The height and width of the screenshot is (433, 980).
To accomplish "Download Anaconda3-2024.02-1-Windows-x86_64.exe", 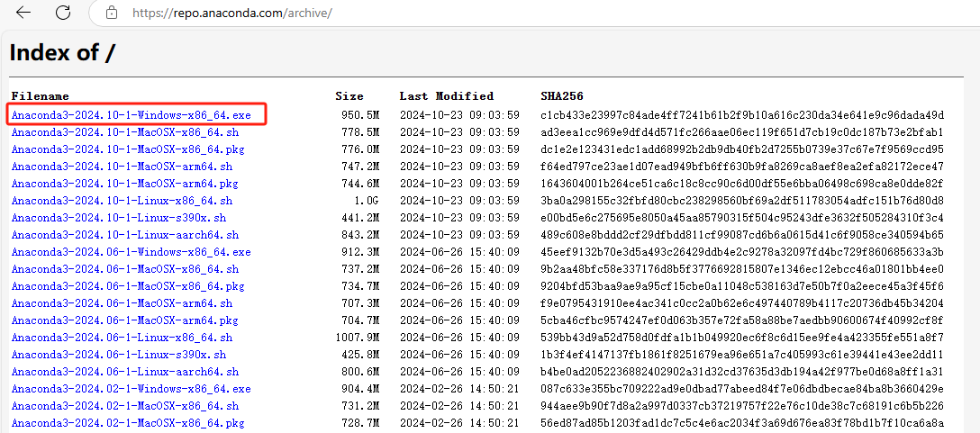I will (132, 389).
